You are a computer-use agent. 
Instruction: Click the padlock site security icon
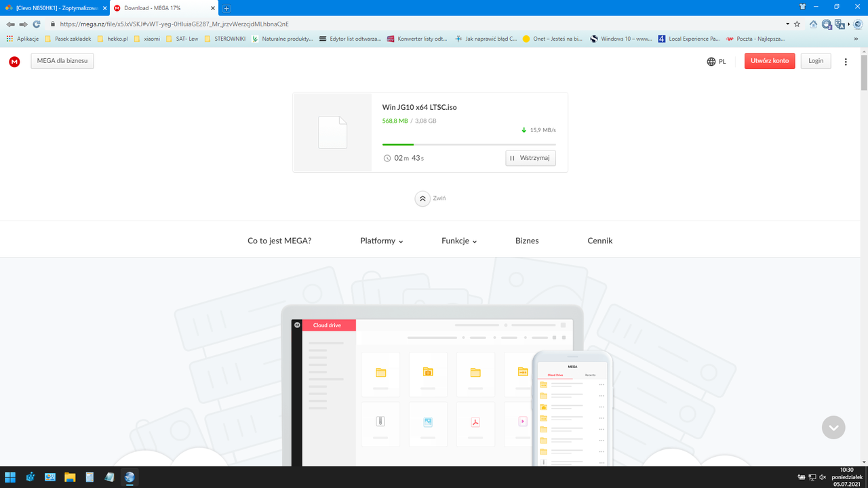pos(53,24)
